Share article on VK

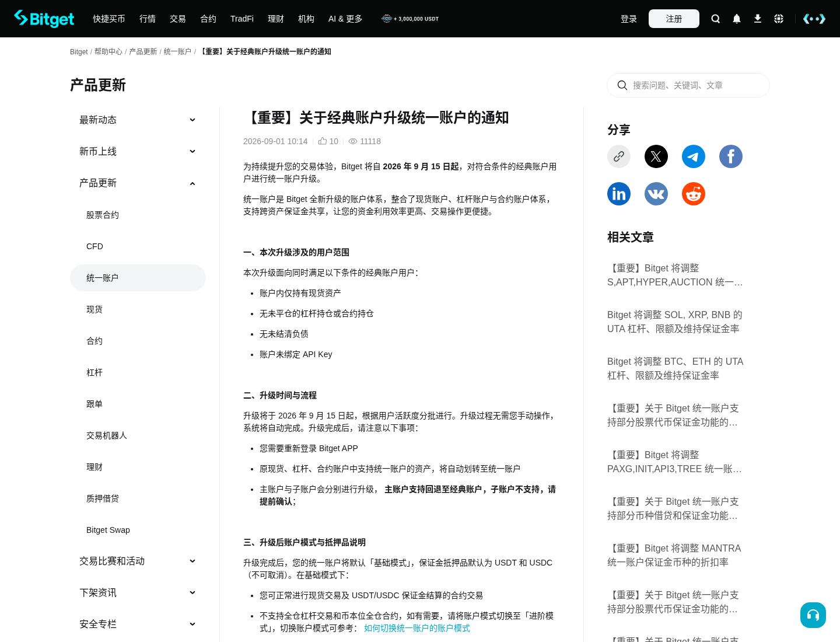[x=656, y=194]
